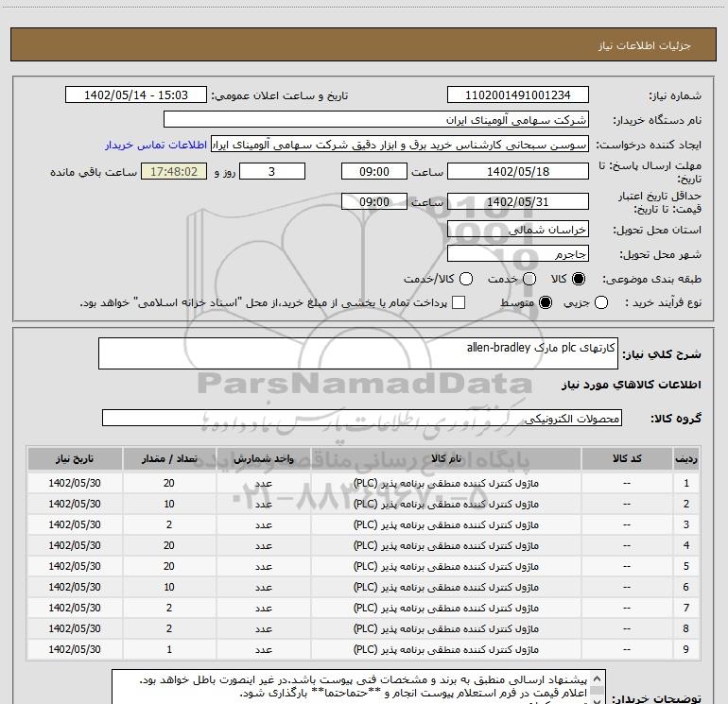Select the کالا radio button
The image size is (728, 704).
tap(580, 280)
